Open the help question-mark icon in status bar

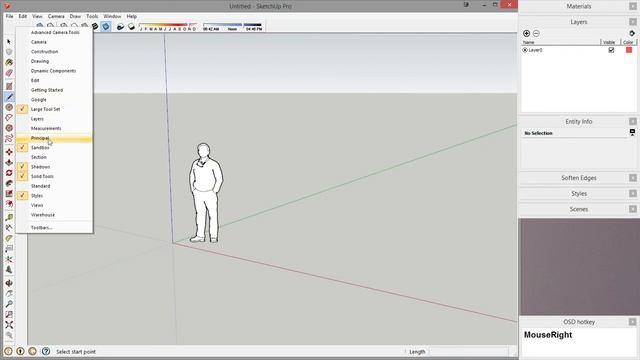click(x=46, y=351)
